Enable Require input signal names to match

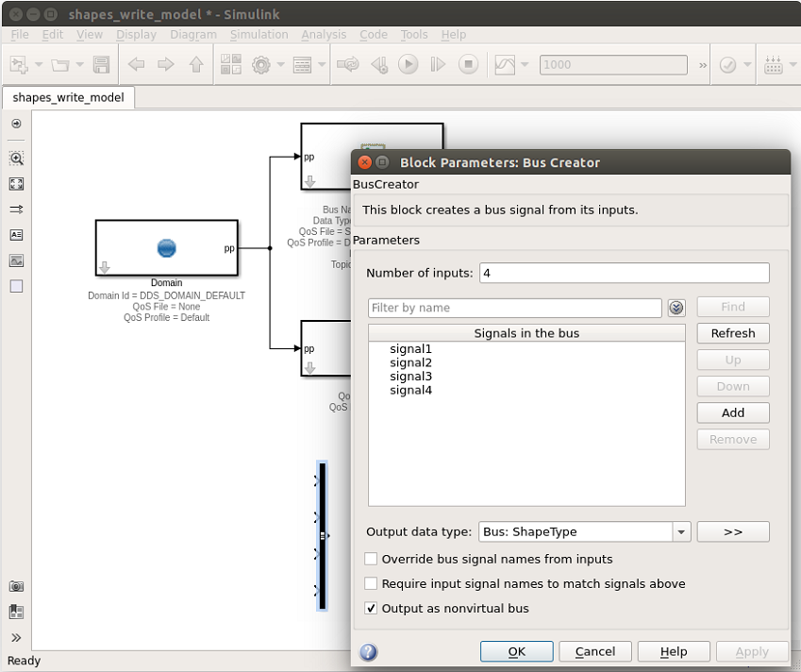[x=371, y=583]
